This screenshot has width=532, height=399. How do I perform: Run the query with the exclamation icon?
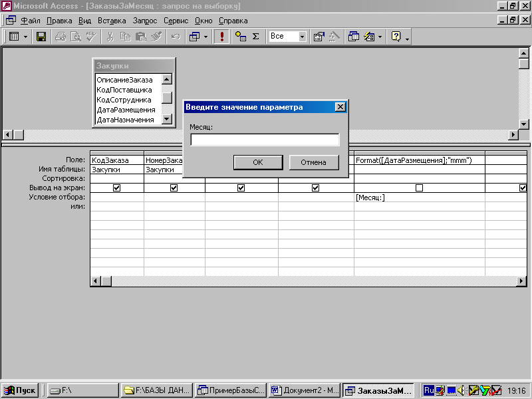222,37
